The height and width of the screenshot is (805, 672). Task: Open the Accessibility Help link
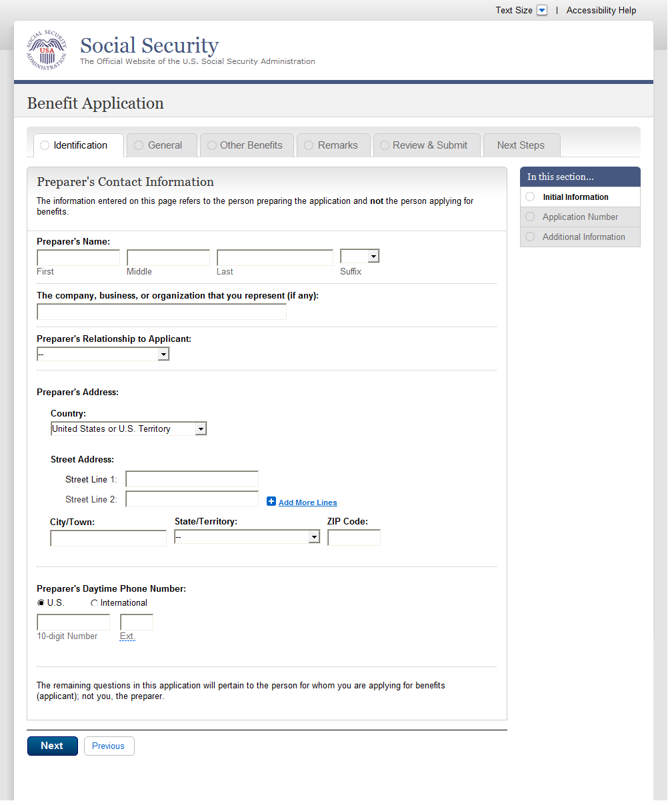[x=601, y=10]
